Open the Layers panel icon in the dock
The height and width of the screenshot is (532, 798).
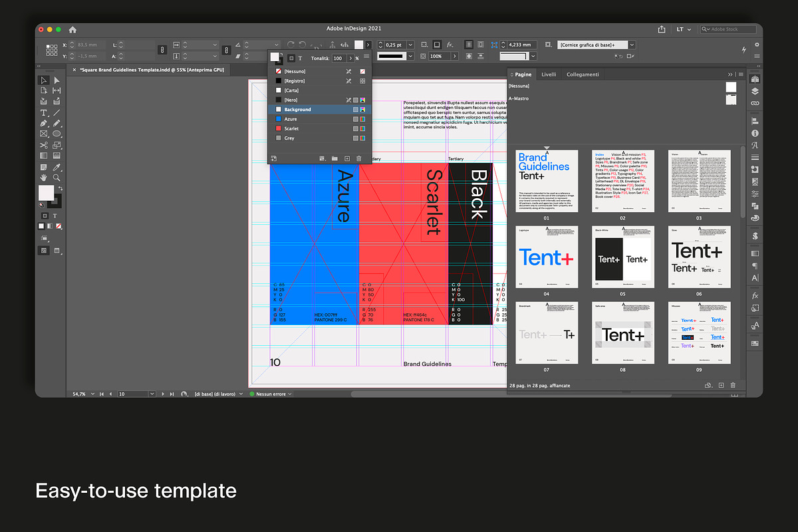[755, 92]
